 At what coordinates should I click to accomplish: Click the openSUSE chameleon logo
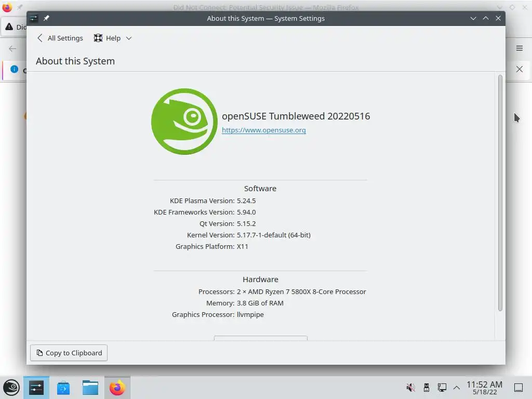[184, 122]
